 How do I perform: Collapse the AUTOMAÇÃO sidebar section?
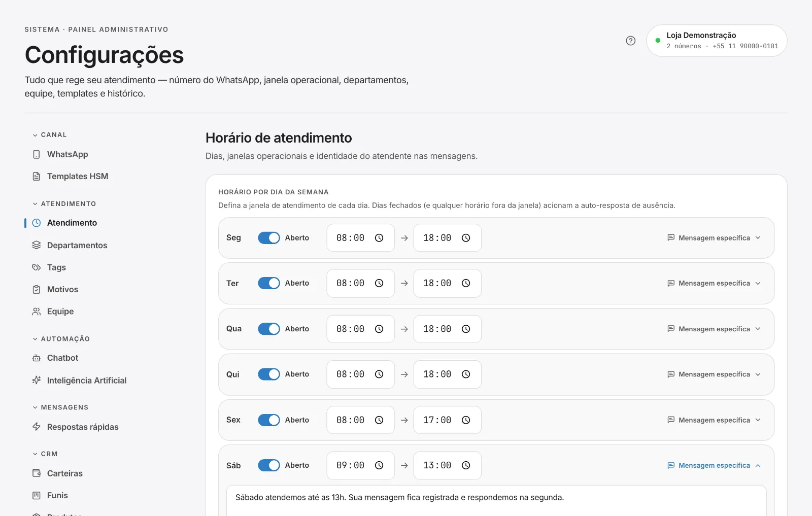tap(61, 339)
